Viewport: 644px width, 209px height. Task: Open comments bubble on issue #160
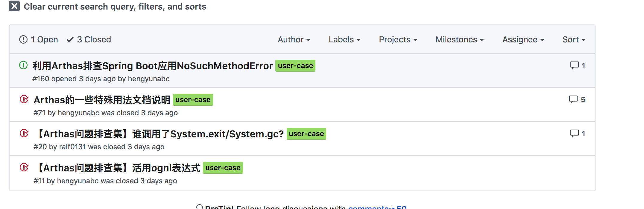pos(577,65)
